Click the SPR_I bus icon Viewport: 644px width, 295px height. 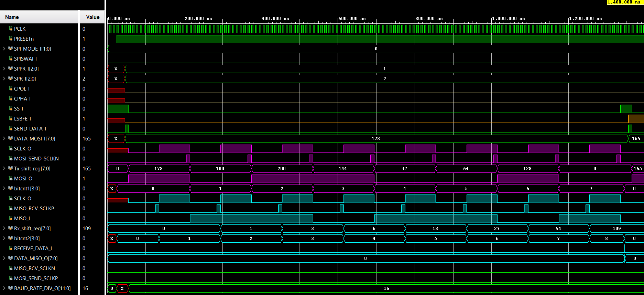(11, 79)
